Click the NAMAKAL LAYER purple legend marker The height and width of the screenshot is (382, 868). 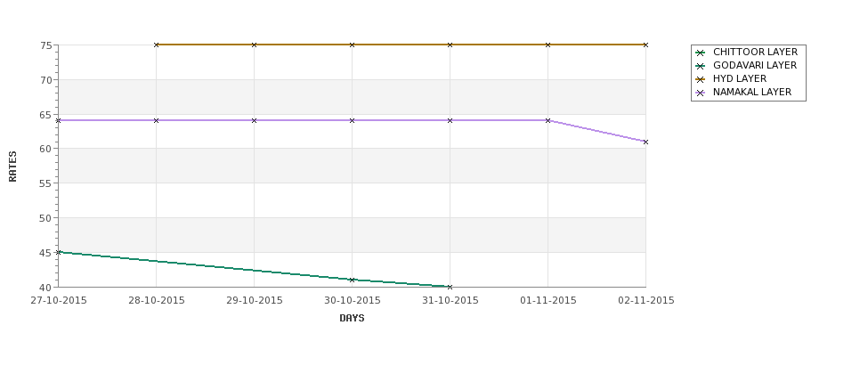(701, 93)
